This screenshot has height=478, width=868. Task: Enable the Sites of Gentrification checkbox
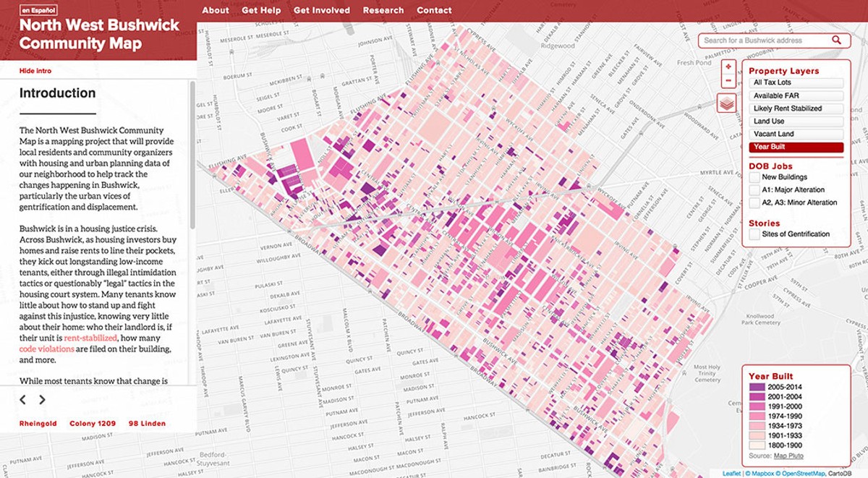754,234
